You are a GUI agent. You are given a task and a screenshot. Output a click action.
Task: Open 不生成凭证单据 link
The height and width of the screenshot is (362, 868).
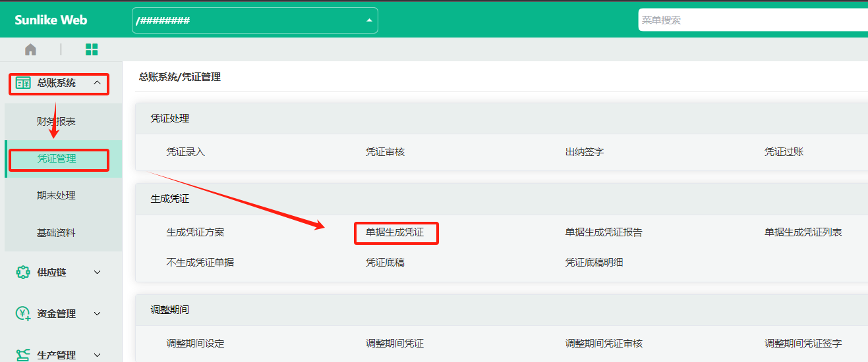coord(200,263)
